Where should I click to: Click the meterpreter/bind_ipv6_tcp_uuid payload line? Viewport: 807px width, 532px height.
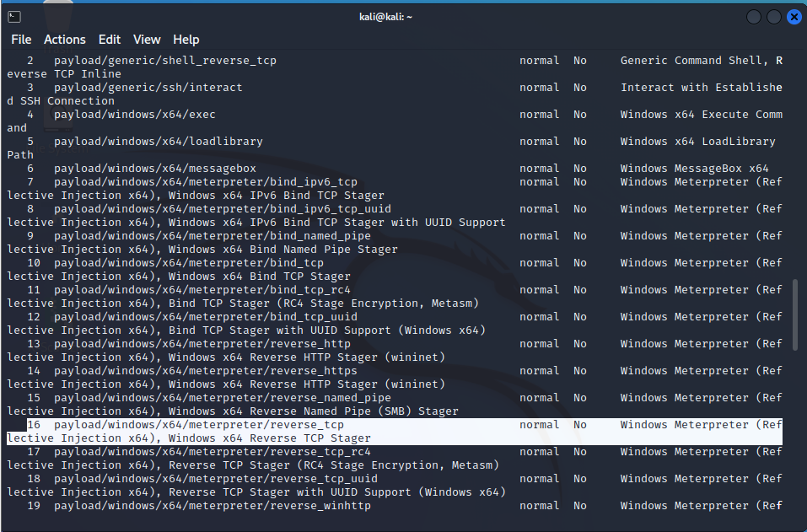click(x=223, y=209)
